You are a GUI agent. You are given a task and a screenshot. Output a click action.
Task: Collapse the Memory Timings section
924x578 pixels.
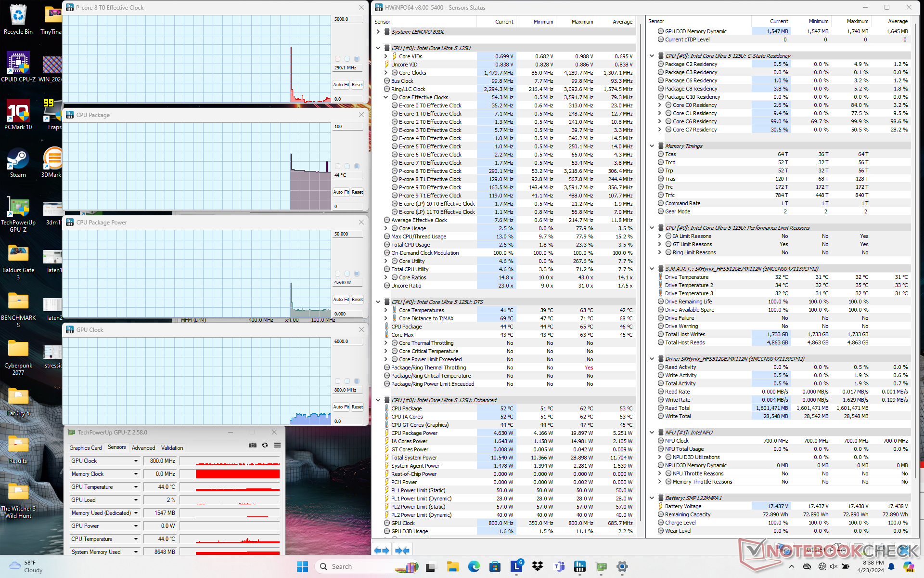click(652, 146)
